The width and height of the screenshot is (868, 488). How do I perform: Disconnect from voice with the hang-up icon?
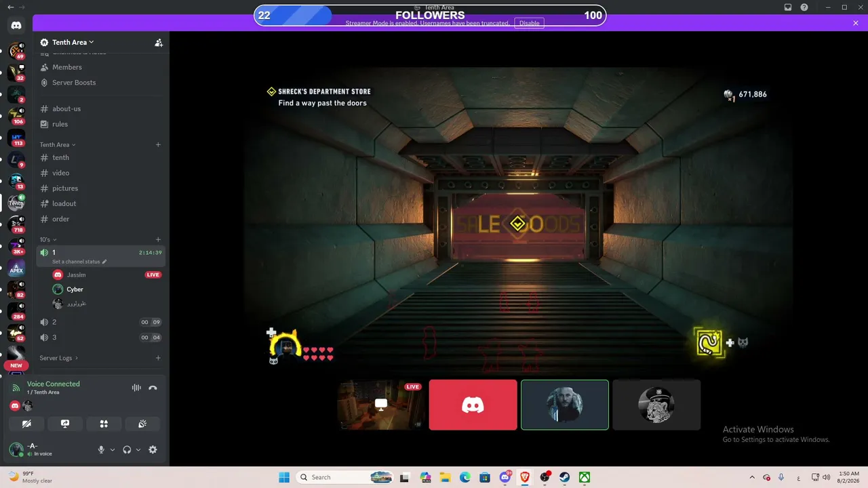click(153, 388)
